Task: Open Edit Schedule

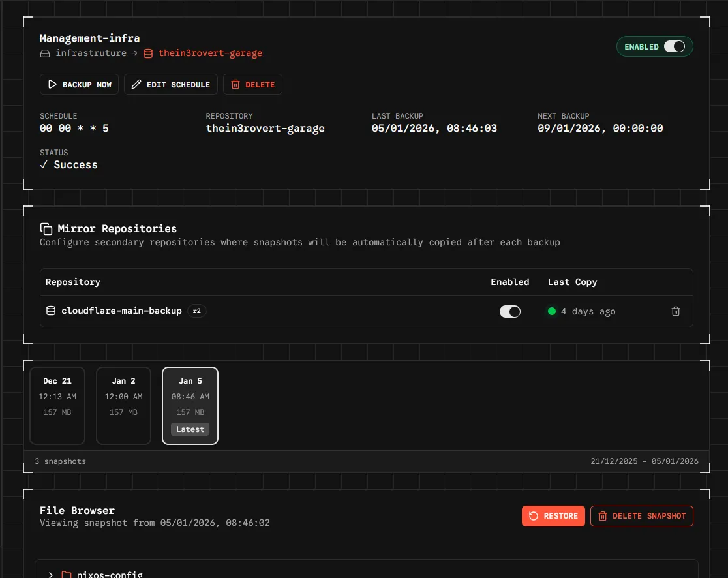Action: pos(171,85)
